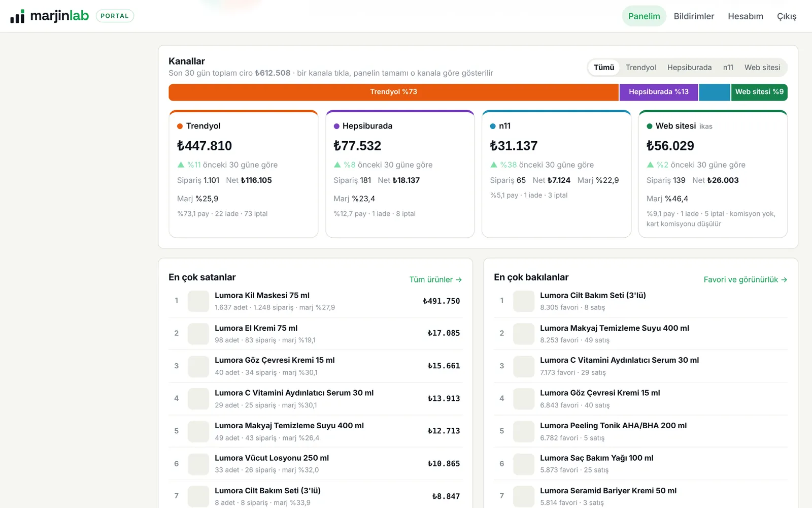Click the blue n11 bar segment
The height and width of the screenshot is (508, 812).
pos(715,92)
